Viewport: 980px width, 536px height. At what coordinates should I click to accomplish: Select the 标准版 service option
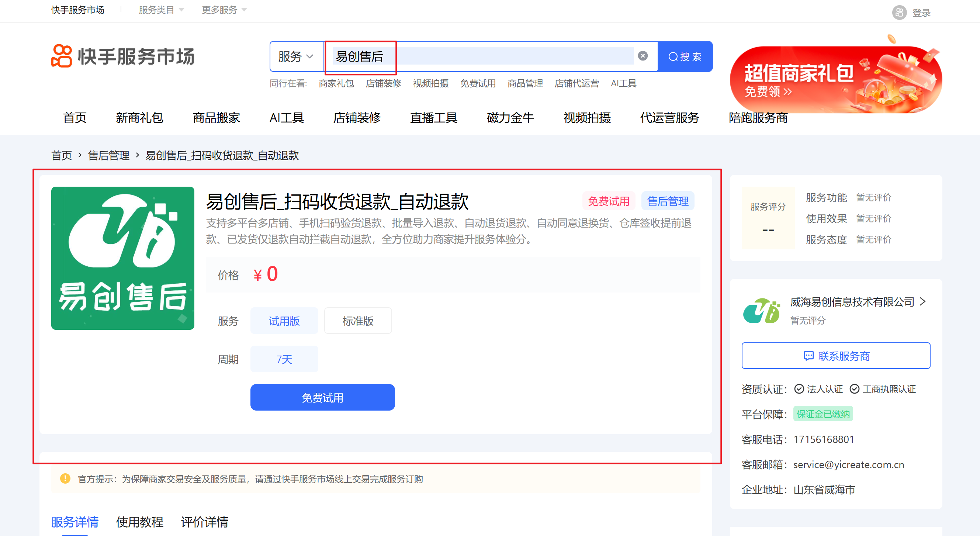pos(358,321)
